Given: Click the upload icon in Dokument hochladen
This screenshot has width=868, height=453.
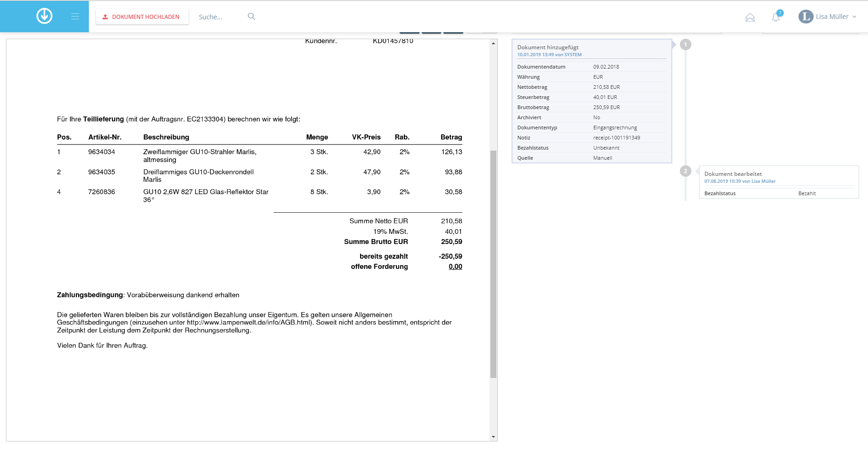Looking at the screenshot, I should coord(105,17).
